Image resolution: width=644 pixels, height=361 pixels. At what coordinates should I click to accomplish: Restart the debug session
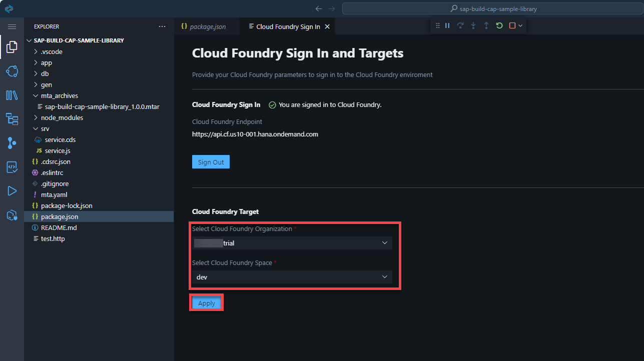[499, 25]
